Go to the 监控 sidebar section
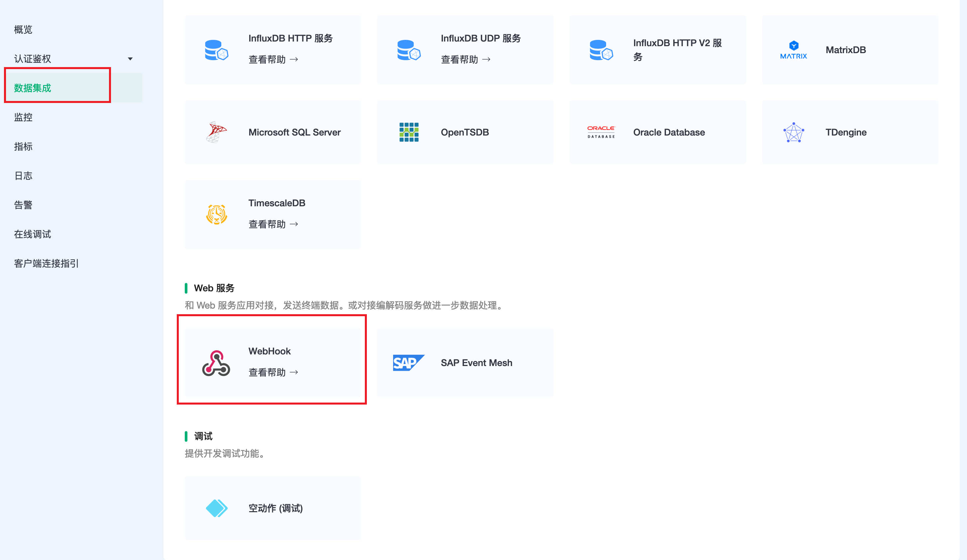The image size is (967, 560). (x=23, y=117)
